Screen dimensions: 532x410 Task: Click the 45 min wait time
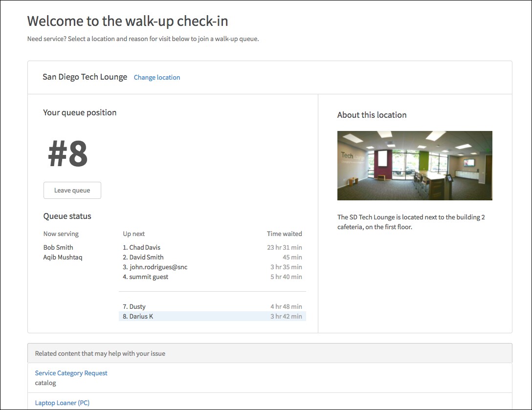pos(292,258)
